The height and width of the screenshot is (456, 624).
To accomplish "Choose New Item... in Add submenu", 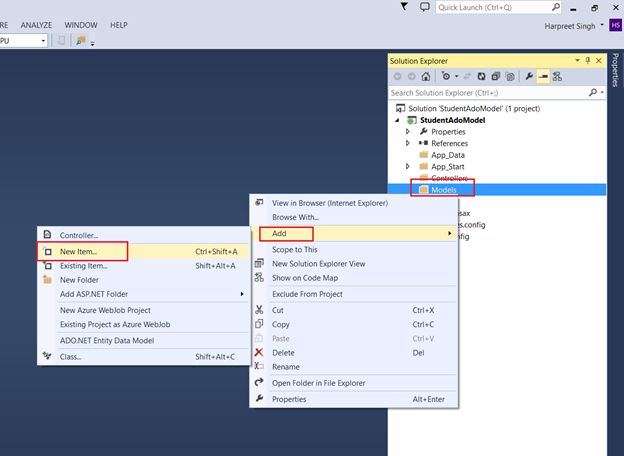I will point(143,251).
